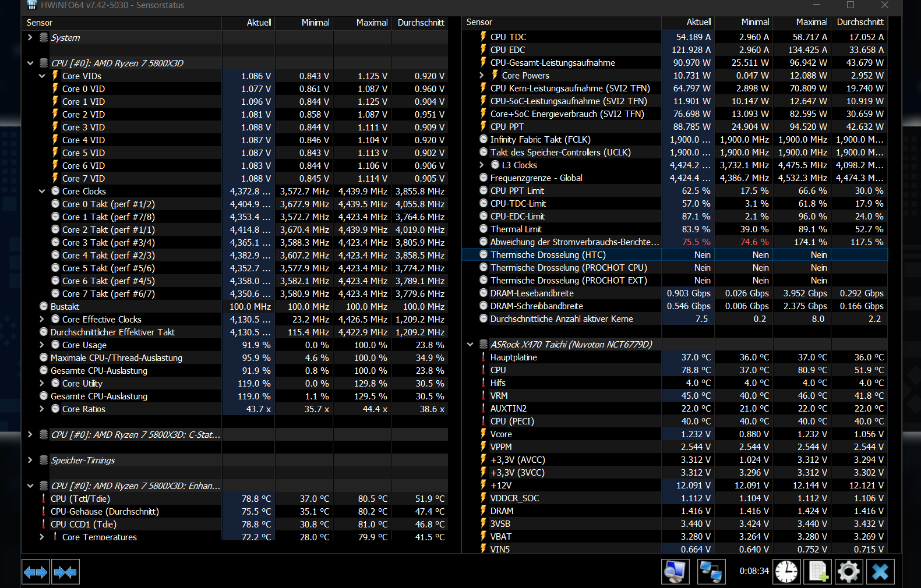921x588 pixels.
Task: Expand the Speicher-Timings group
Action: click(30, 460)
